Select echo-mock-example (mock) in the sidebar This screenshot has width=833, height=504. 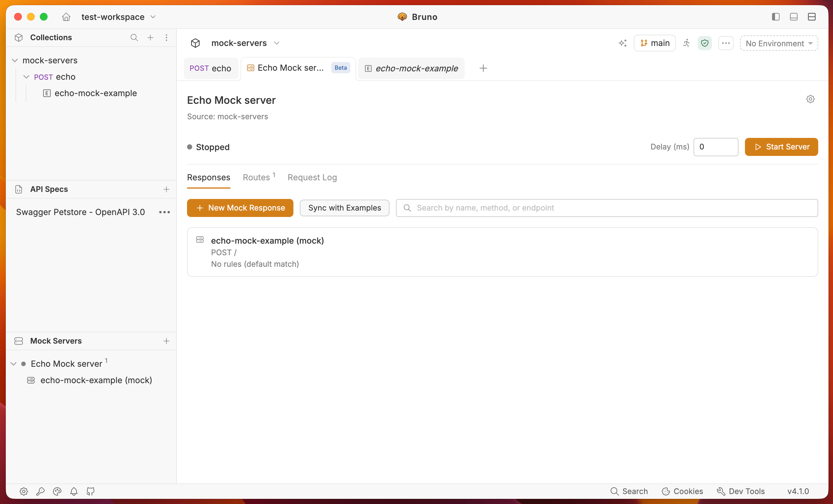[96, 380]
